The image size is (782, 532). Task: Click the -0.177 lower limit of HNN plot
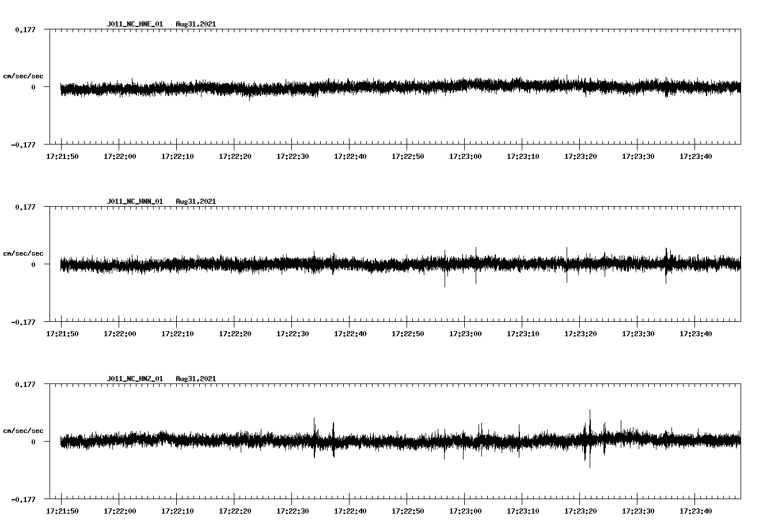[x=23, y=322]
